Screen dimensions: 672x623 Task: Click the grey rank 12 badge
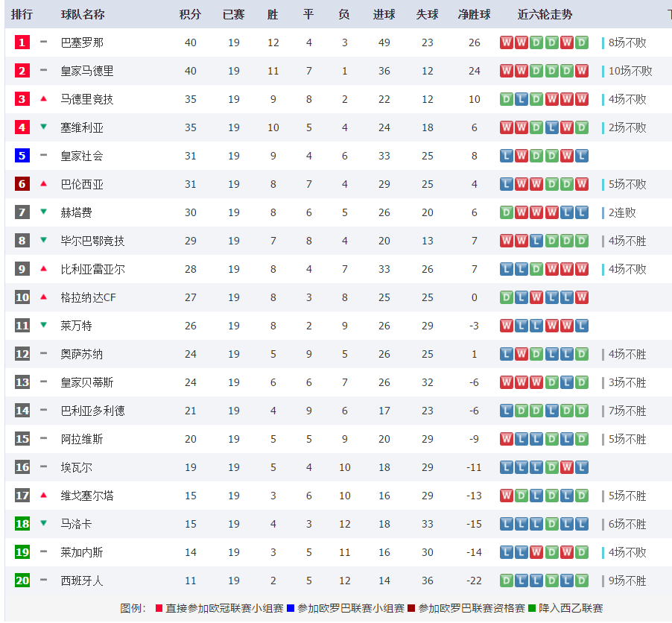[22, 354]
